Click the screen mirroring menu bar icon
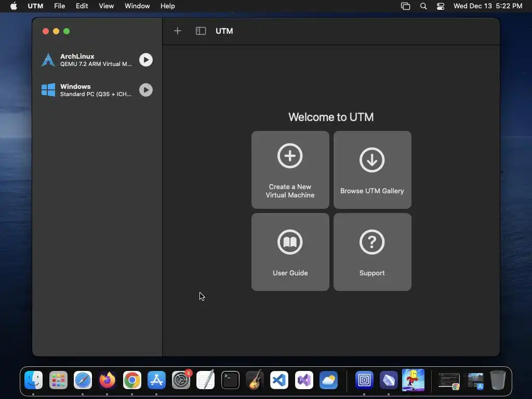The height and width of the screenshot is (399, 532). tap(405, 6)
